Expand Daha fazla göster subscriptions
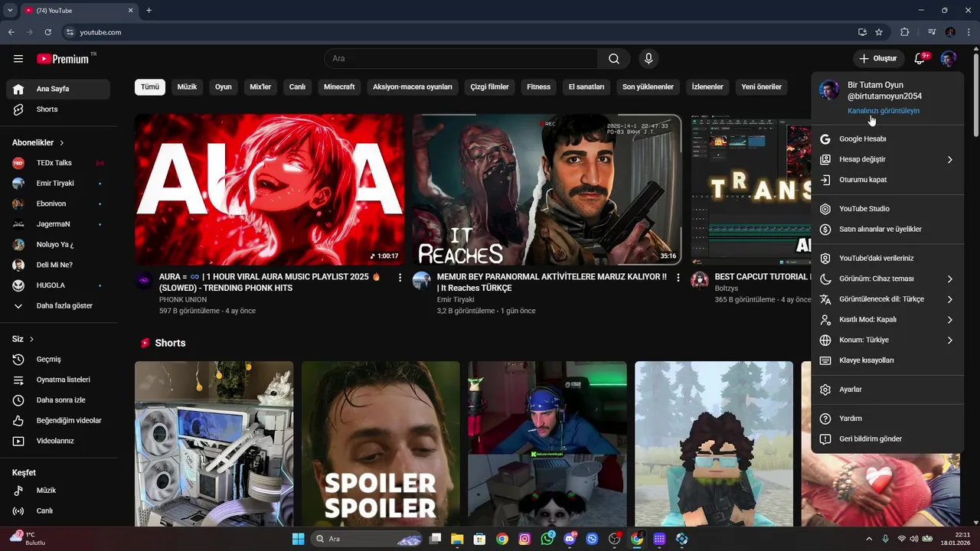The image size is (980, 551). click(58, 306)
